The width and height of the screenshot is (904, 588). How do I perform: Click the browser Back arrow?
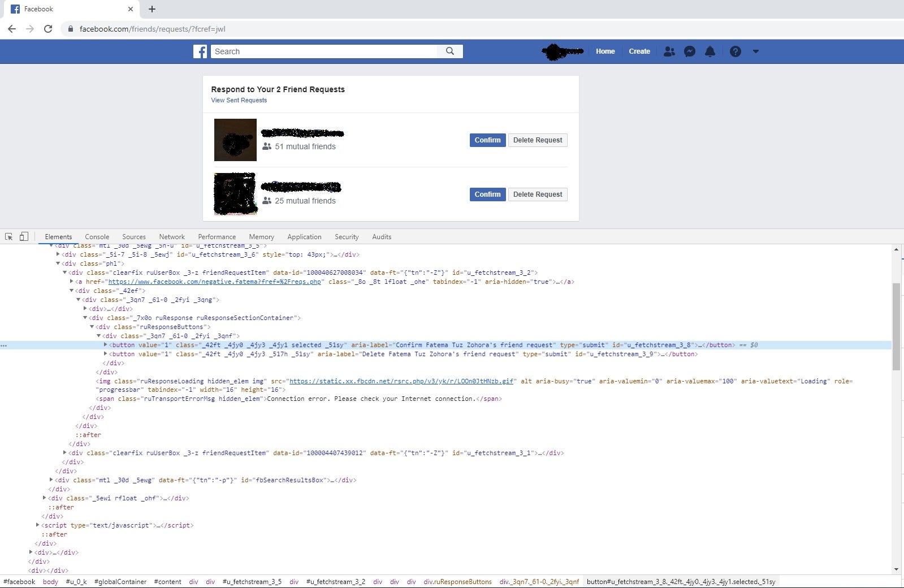pyautogui.click(x=12, y=29)
